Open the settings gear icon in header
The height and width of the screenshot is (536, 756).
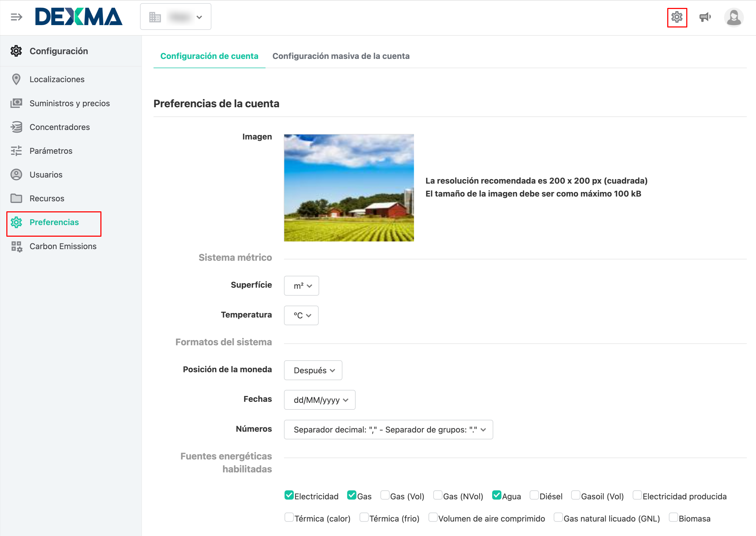pos(677,17)
